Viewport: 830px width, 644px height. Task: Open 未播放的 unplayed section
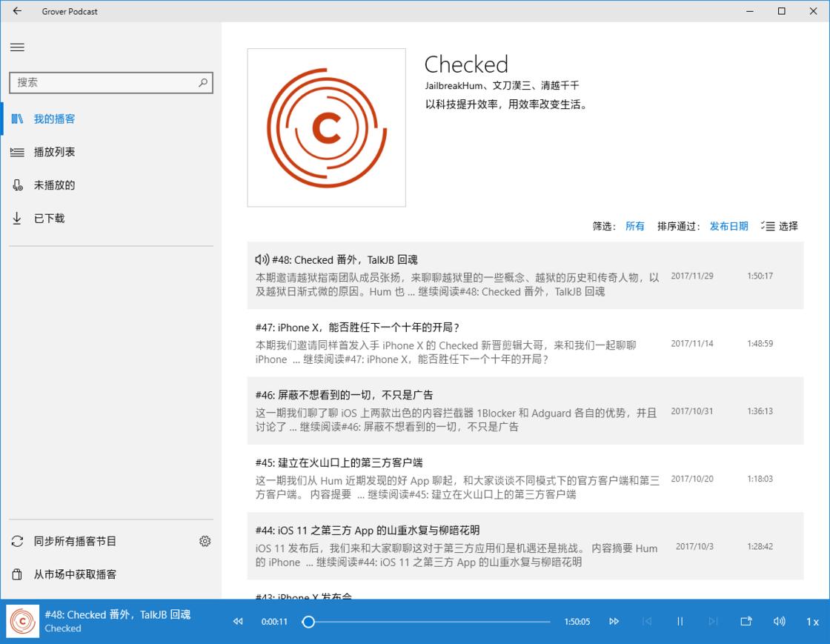[111, 185]
